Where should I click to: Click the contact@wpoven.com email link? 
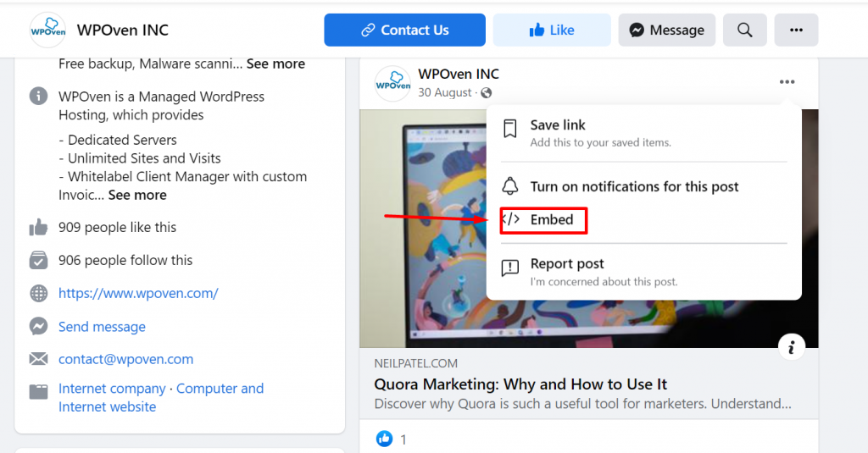(125, 359)
